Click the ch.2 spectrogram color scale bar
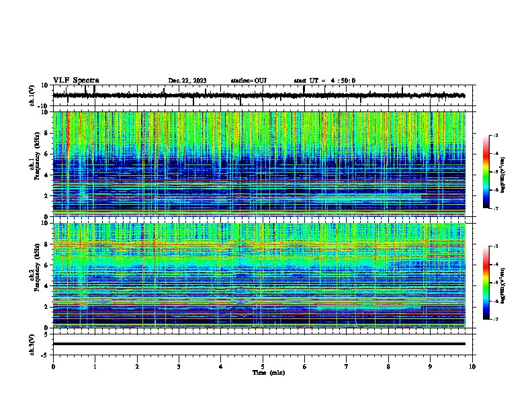This screenshot has width=532, height=411. [486, 283]
